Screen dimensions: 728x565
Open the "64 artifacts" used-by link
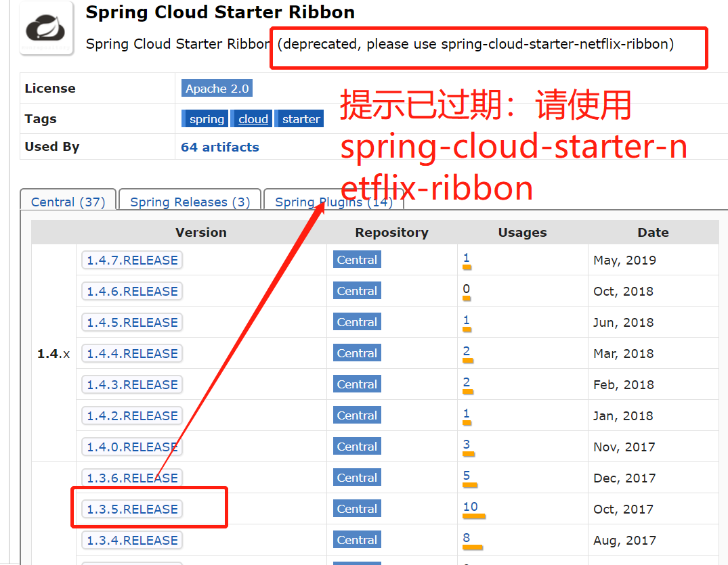[x=219, y=147]
